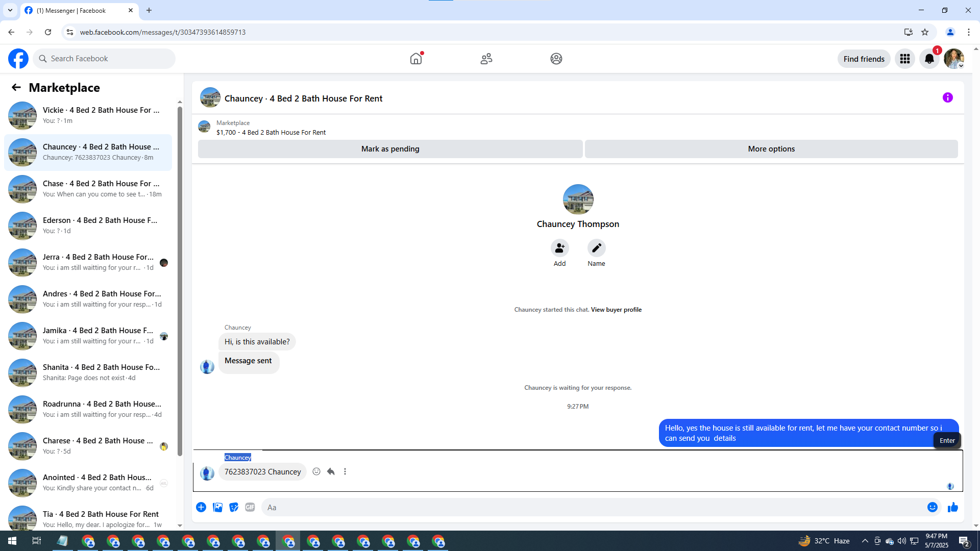Open the Windows Task View icon
The height and width of the screenshot is (551, 980).
click(x=36, y=541)
